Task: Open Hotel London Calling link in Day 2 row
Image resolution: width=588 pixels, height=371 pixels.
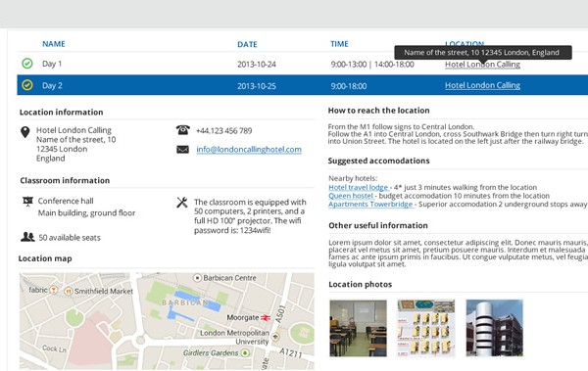Action: (482, 85)
